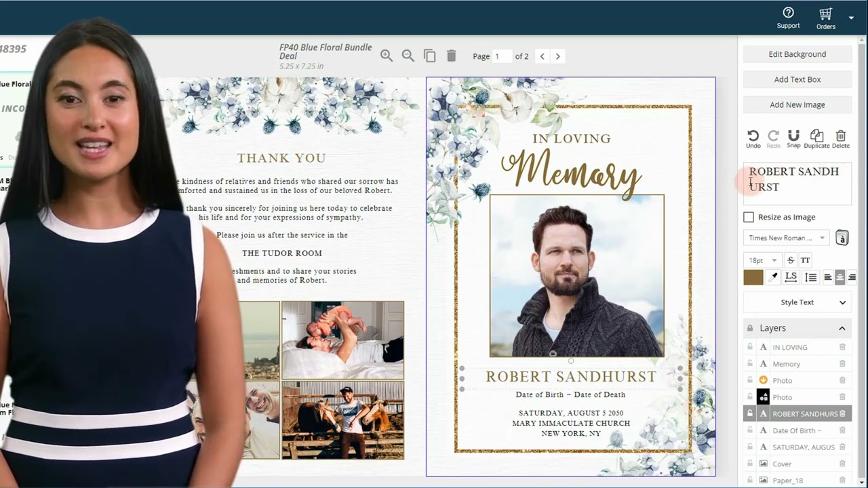Viewport: 868px width, 488px height.
Task: Go to the previous page arrow
Action: click(x=542, y=56)
